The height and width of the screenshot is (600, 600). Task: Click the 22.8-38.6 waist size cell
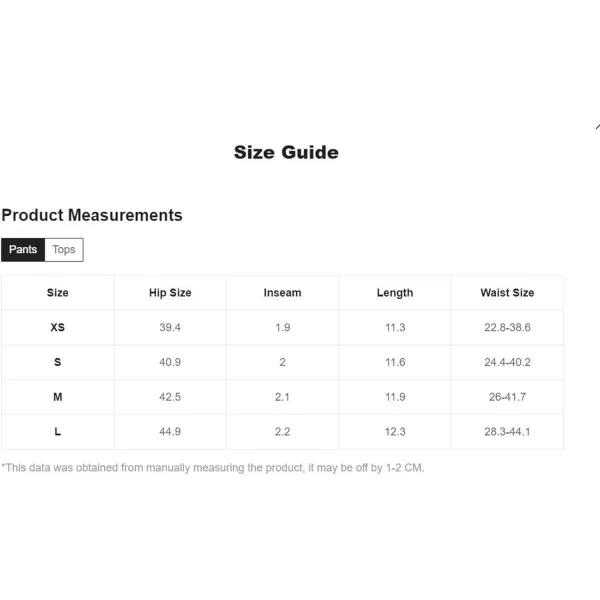pos(507,328)
